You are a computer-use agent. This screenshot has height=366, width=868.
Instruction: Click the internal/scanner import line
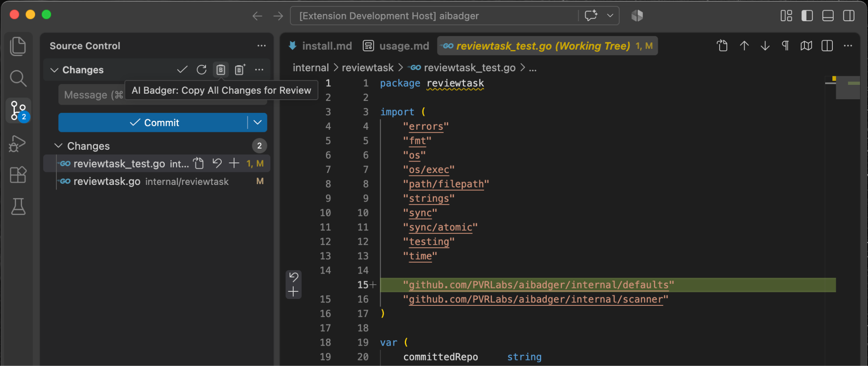click(535, 299)
